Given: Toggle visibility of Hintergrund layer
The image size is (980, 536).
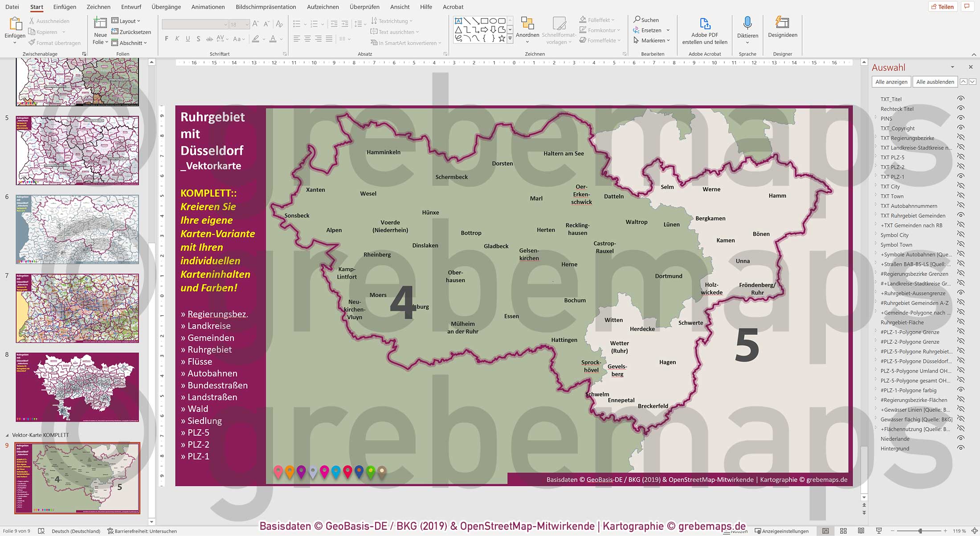Looking at the screenshot, I should (961, 448).
